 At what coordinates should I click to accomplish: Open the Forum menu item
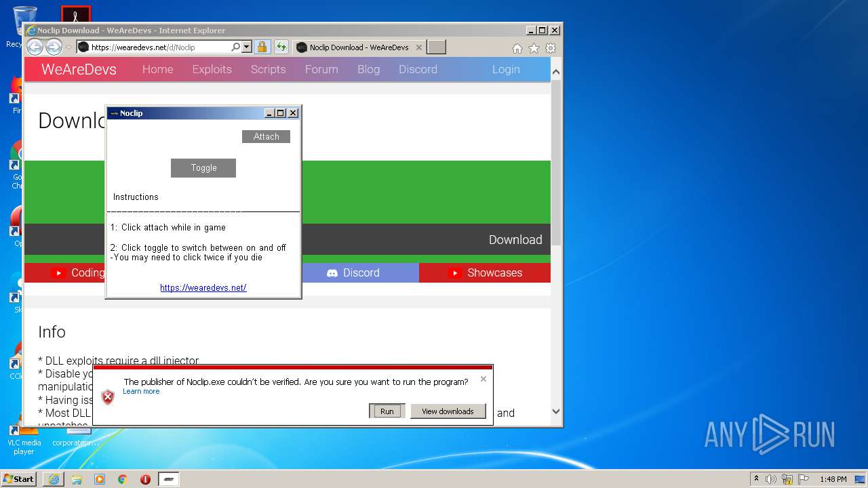[x=321, y=69]
